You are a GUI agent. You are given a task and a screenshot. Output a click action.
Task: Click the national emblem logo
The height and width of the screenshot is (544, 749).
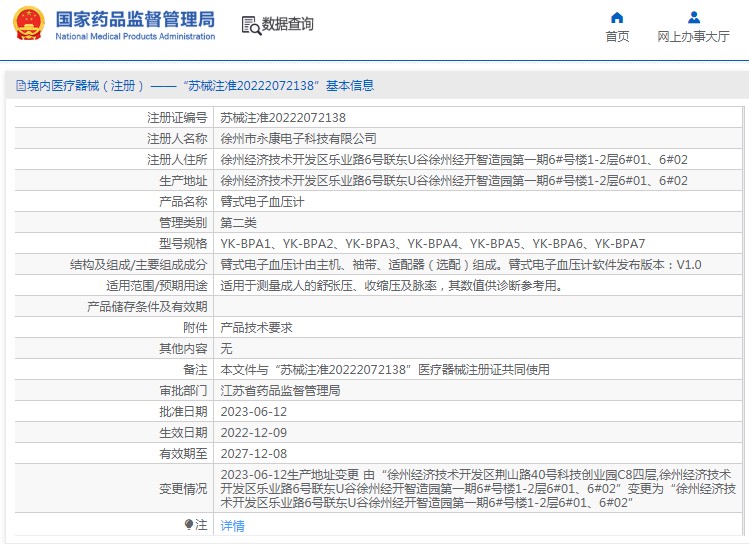coord(28,23)
